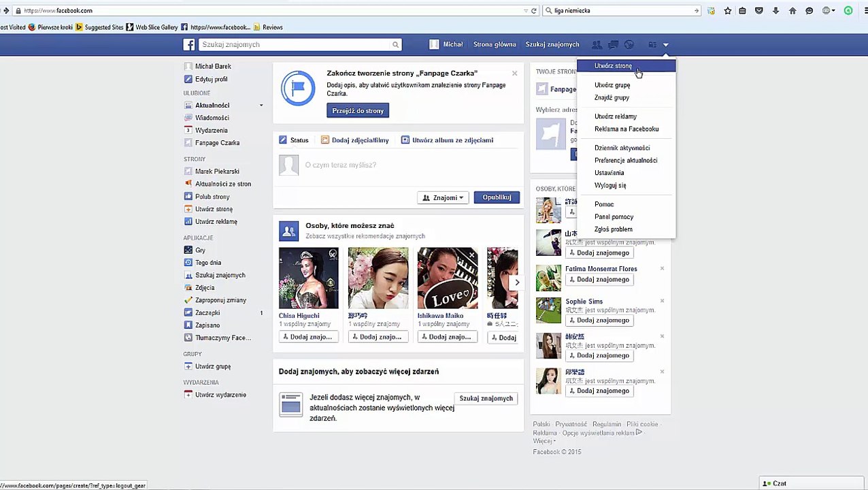Expand Więcej in footer links
Viewport: 868px width, 490px height.
click(x=544, y=441)
